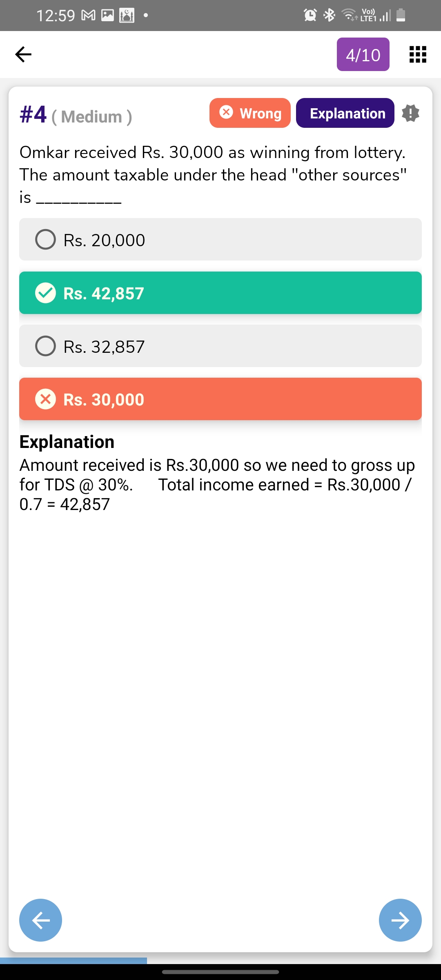The height and width of the screenshot is (980, 441).
Task: Tap the Explanation heading text
Action: [67, 442]
